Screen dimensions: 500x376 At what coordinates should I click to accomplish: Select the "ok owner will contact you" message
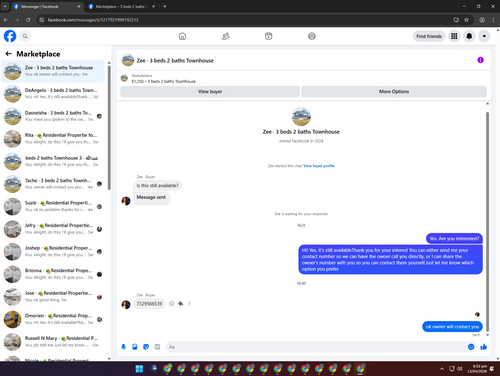pyautogui.click(x=452, y=327)
